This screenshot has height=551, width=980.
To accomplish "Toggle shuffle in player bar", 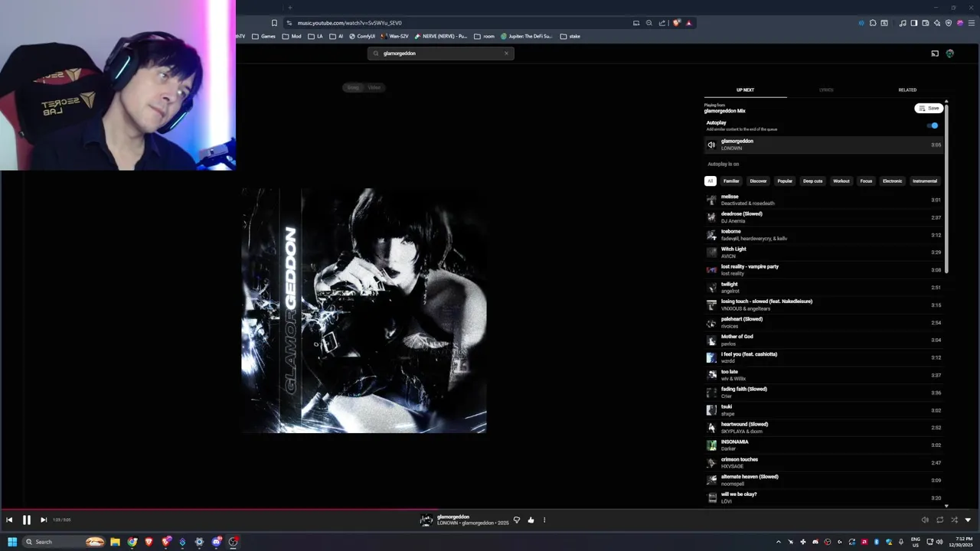I will [x=954, y=520].
